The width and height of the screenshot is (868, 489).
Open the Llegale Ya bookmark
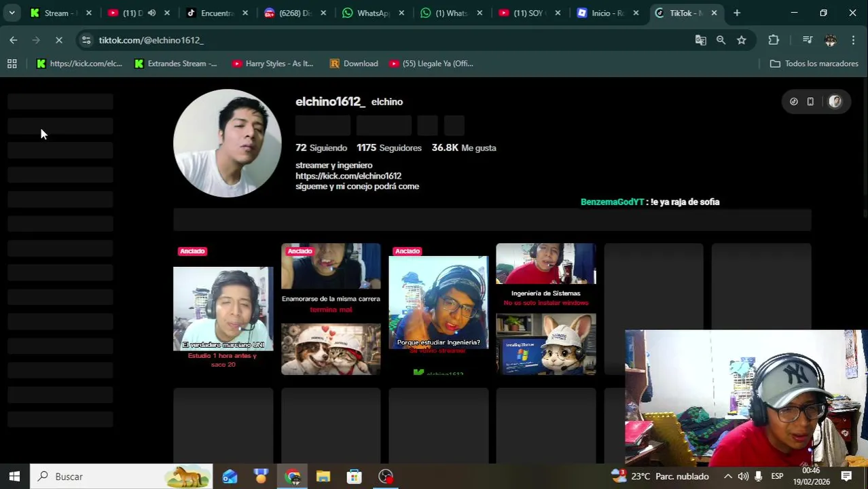click(x=431, y=63)
